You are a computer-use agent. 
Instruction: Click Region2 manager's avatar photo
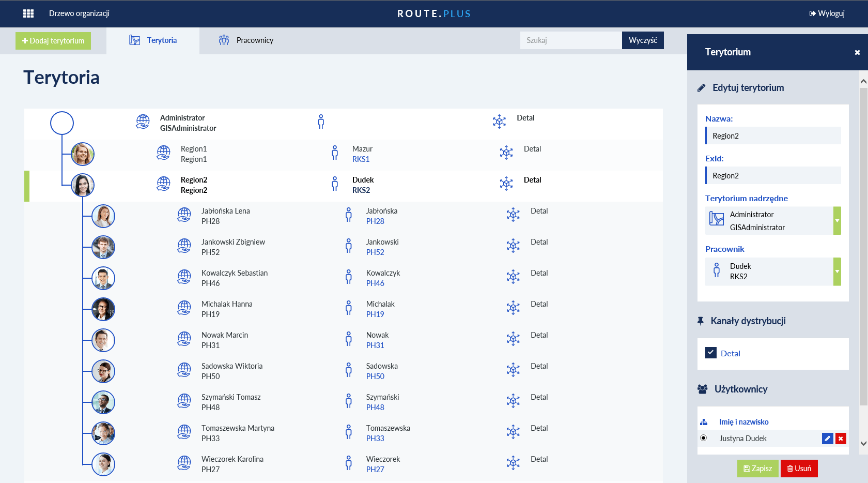point(83,185)
